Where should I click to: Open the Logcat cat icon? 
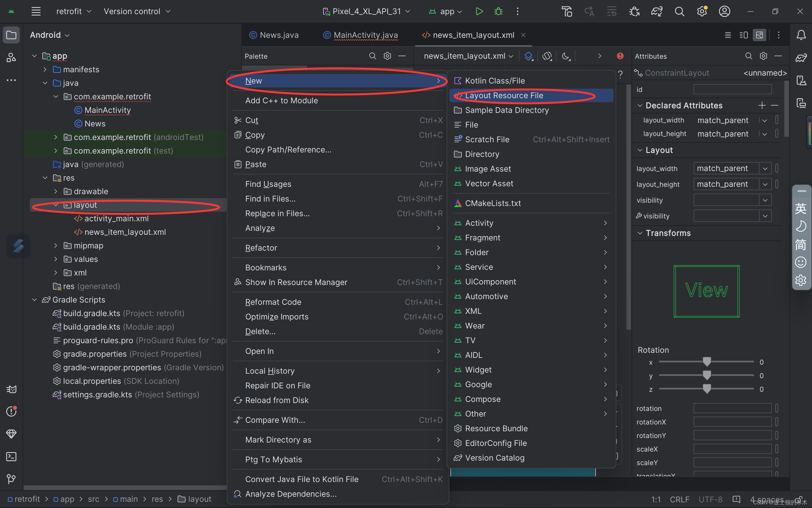click(11, 389)
